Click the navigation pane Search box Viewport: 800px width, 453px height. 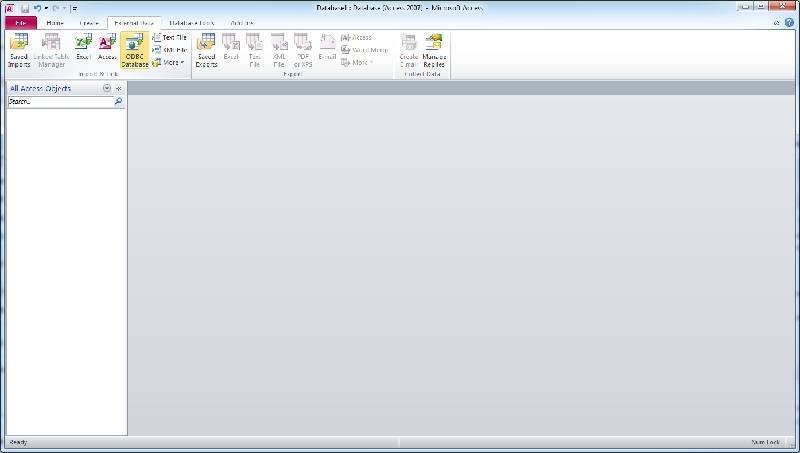pyautogui.click(x=60, y=102)
